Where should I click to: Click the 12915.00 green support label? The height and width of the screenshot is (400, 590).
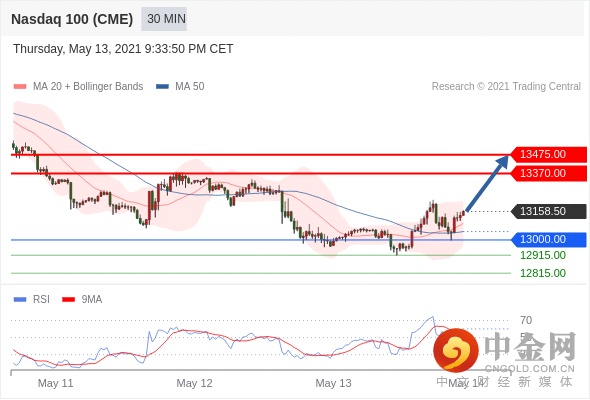543,256
